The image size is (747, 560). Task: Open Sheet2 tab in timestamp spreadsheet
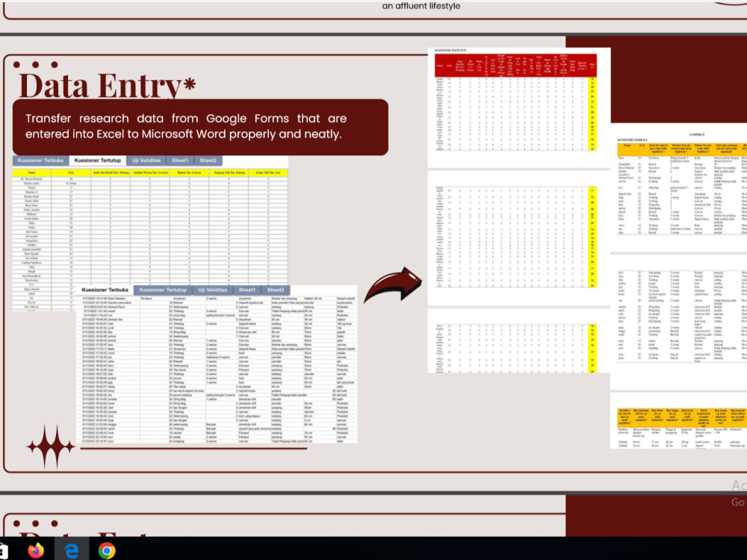pos(276,290)
